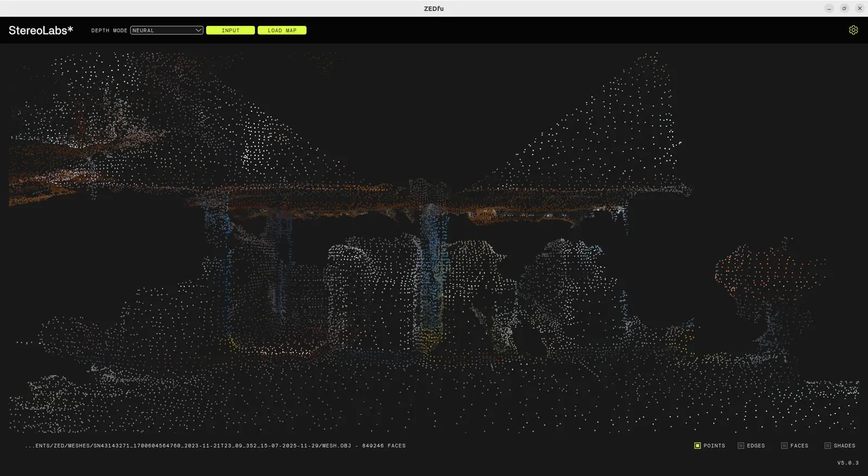Disable the POINTS display checkbox
Image resolution: width=868 pixels, height=476 pixels.
pos(698,446)
